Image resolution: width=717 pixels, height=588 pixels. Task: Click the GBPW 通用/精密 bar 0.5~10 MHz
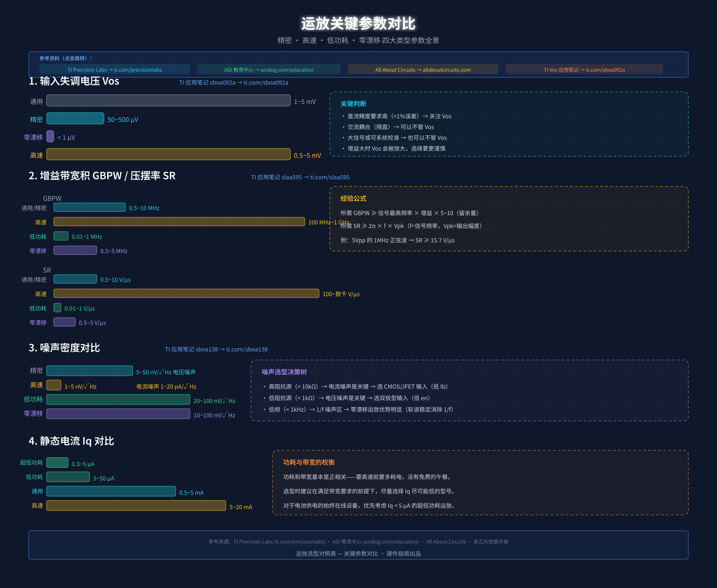(90, 207)
